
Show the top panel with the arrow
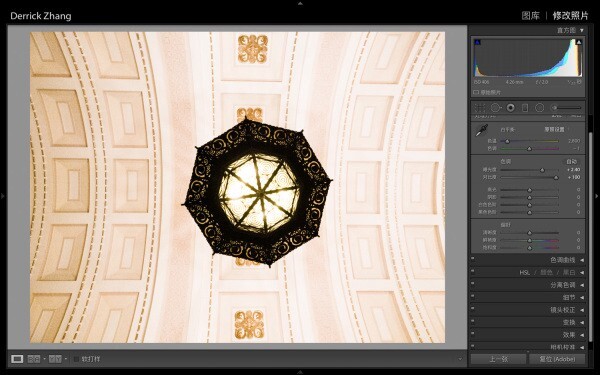tap(300, 3)
